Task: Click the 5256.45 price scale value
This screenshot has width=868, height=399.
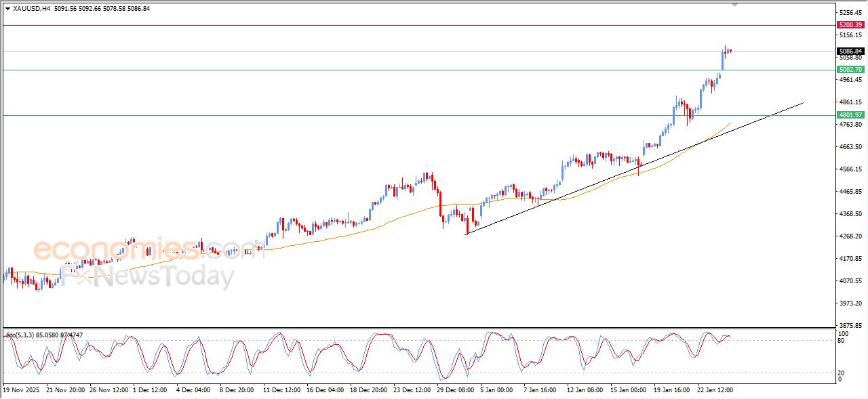Action: pos(850,12)
